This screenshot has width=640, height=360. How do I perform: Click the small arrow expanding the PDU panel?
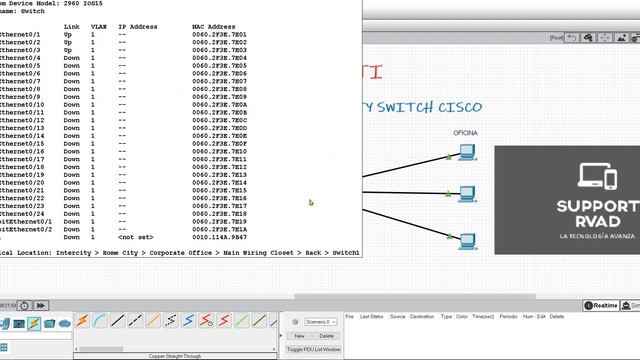coord(280,336)
